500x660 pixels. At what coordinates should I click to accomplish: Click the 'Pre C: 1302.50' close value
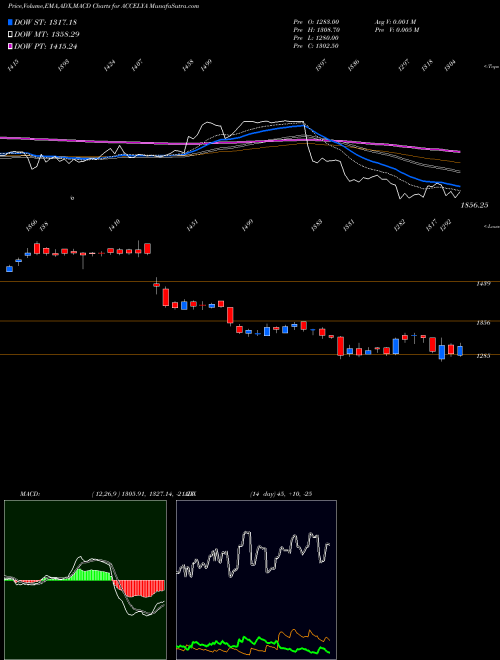click(x=316, y=46)
